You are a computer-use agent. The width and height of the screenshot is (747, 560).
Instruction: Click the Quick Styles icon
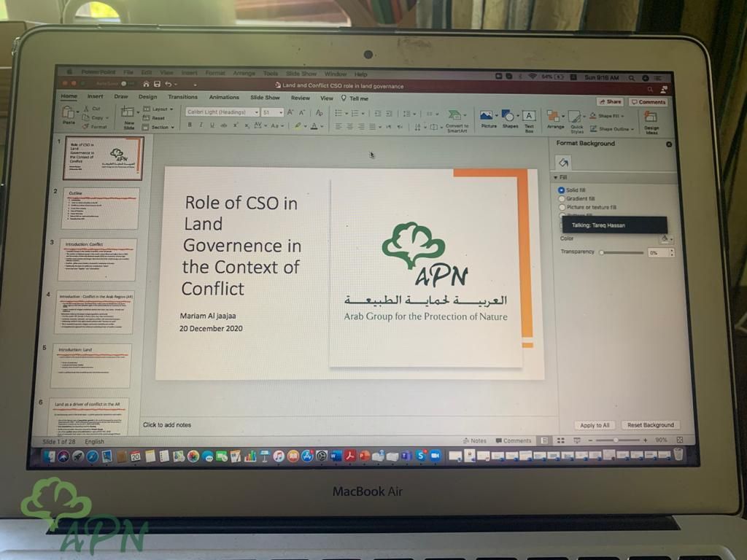coord(575,117)
